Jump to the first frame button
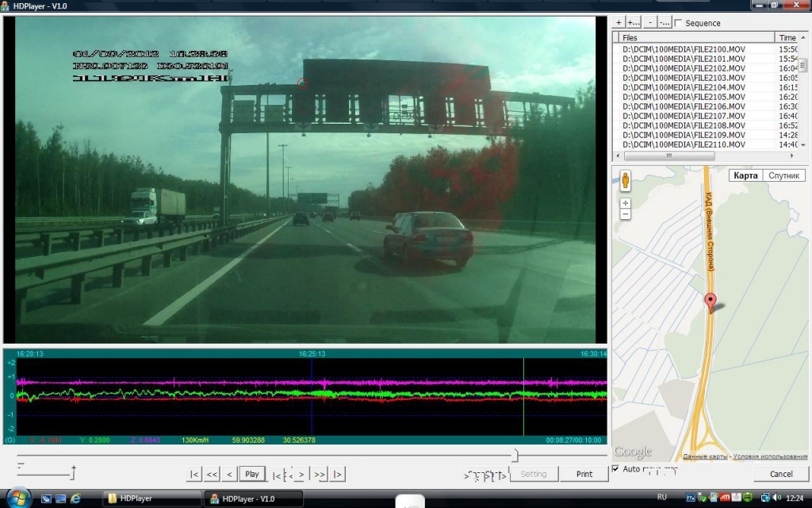The height and width of the screenshot is (508, 812). [x=194, y=475]
